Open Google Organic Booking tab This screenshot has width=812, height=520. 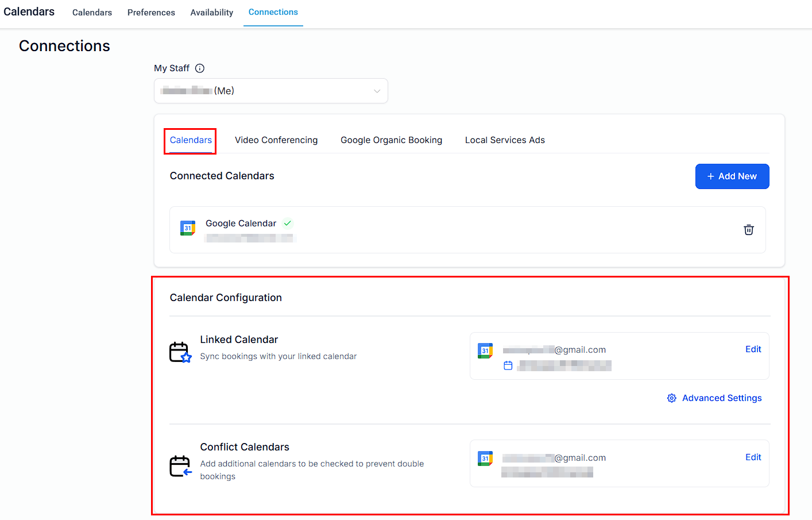pos(391,140)
